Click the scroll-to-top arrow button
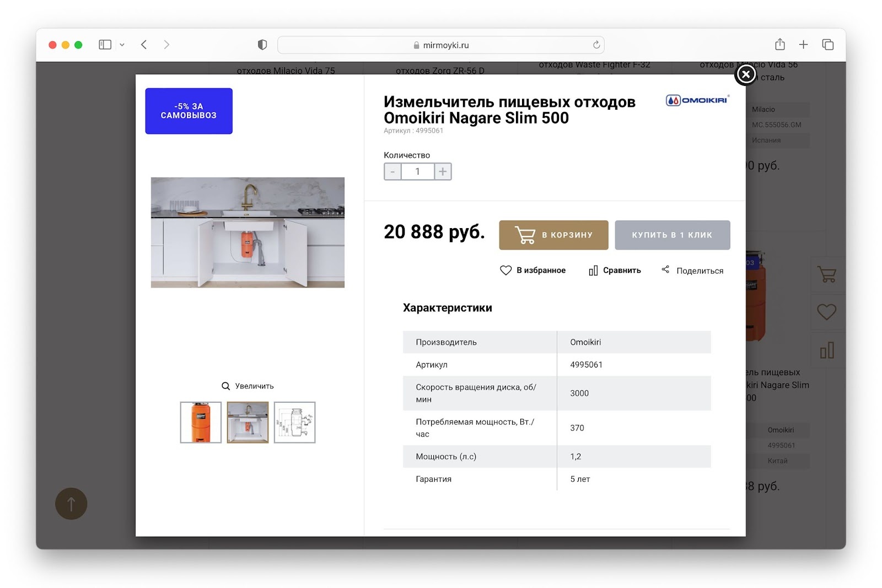 tap(71, 503)
